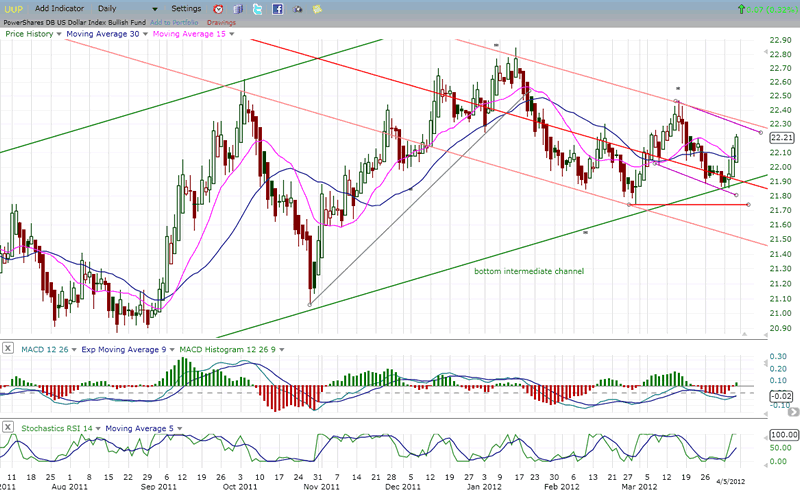800x490 pixels.
Task: Click the date label 4/5/2012
Action: [731, 481]
